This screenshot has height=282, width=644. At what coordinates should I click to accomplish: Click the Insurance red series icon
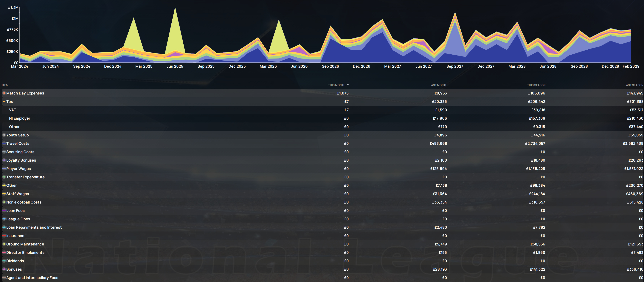[4, 236]
